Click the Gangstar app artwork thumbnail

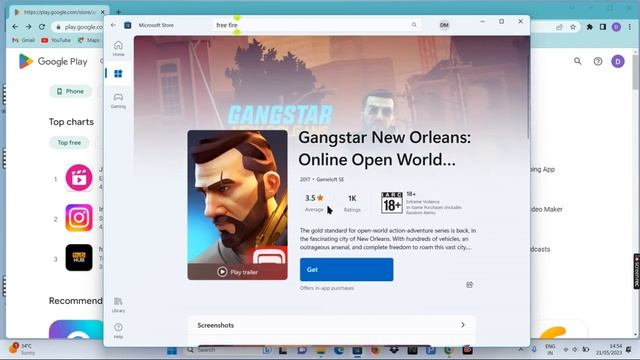tap(238, 205)
